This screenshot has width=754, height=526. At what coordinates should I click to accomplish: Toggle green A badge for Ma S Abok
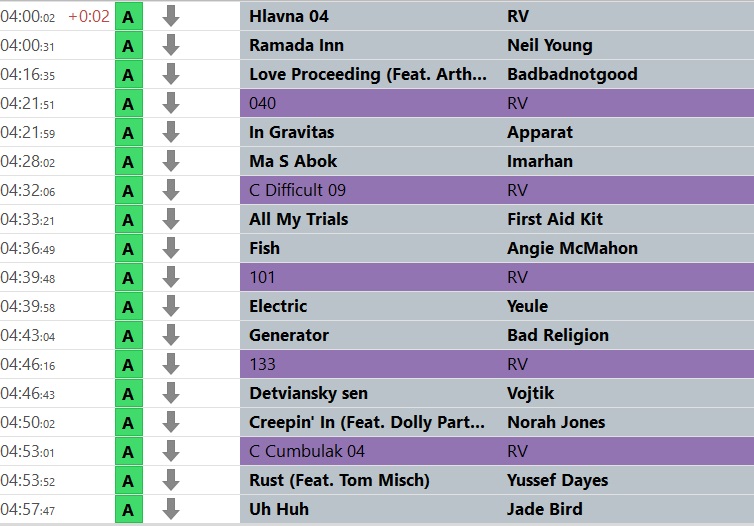tap(129, 161)
